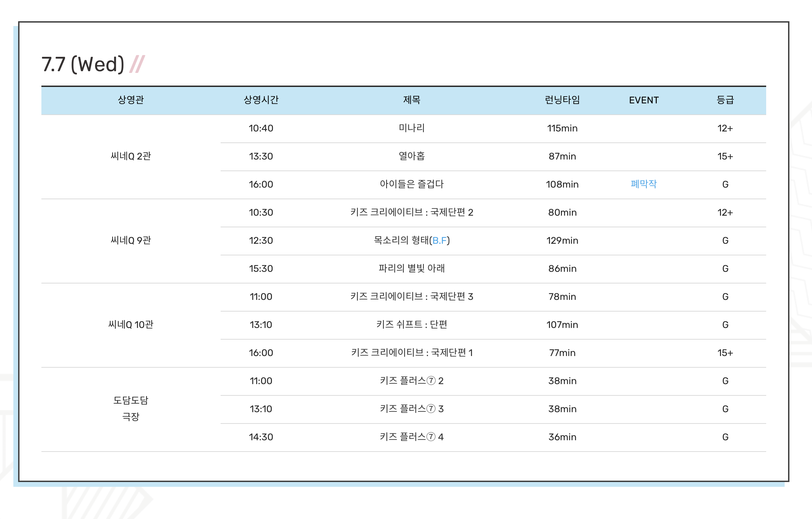This screenshot has height=519, width=812.
Task: Click the title 키즈 플러스⑦ 3
Action: [412, 409]
